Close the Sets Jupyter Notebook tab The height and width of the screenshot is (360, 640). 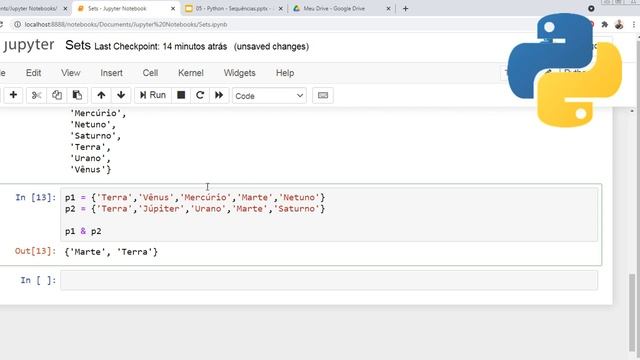173,8
